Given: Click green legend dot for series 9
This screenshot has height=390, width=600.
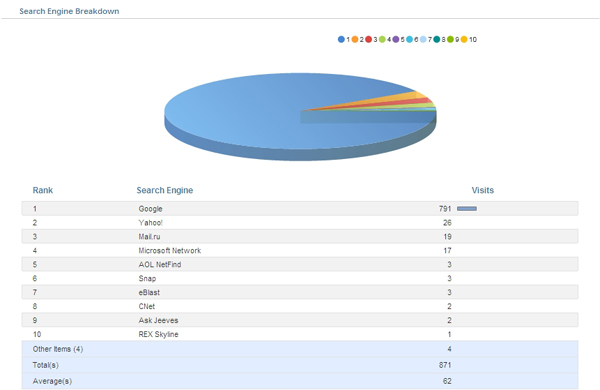Looking at the screenshot, I should pos(450,39).
